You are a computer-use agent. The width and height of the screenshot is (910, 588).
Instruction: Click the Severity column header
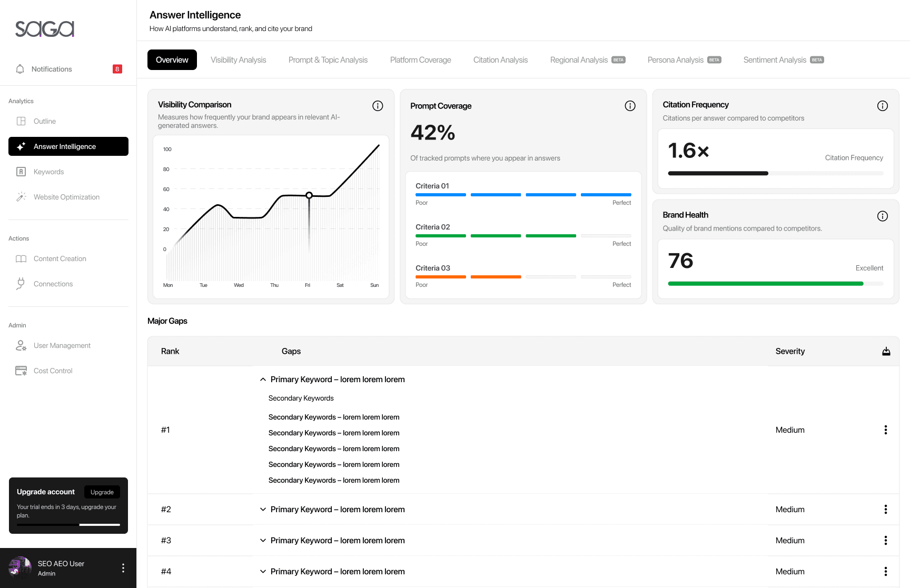point(790,351)
